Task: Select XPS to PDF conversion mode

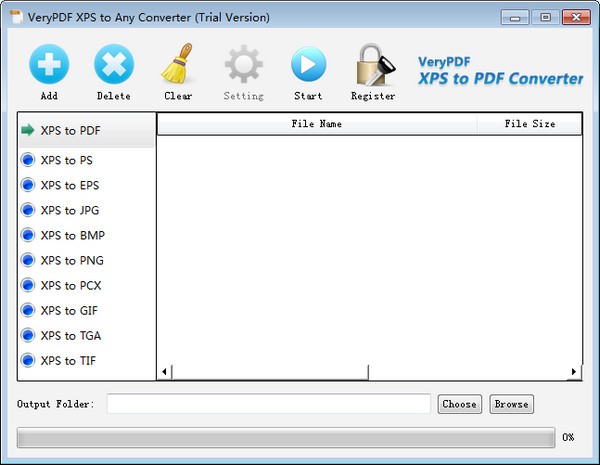Action: click(x=70, y=130)
